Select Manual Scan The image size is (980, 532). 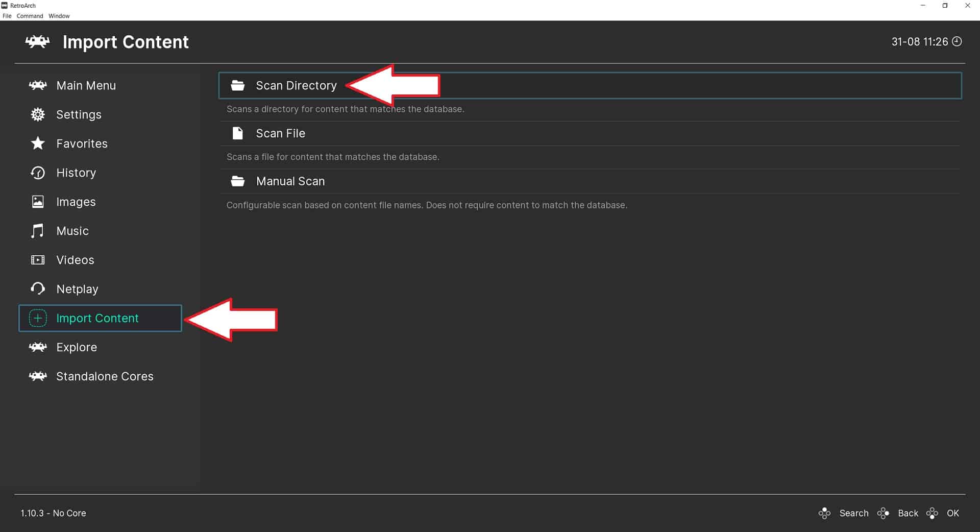point(290,181)
